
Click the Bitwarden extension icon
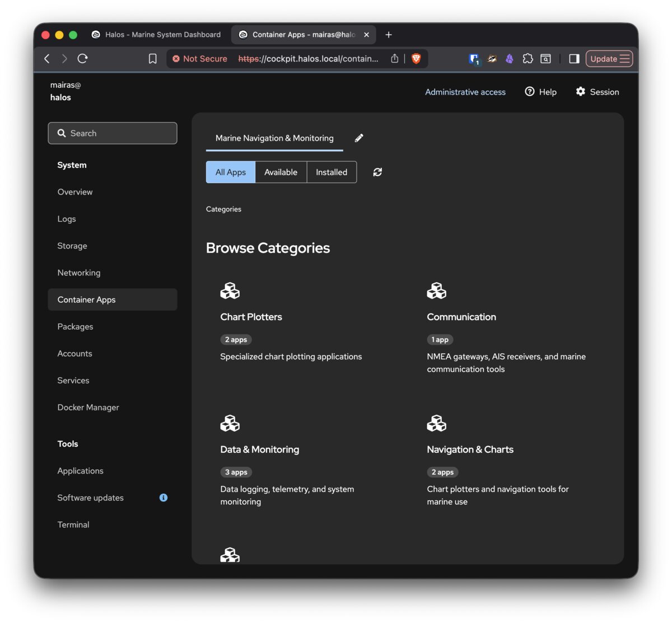click(474, 58)
